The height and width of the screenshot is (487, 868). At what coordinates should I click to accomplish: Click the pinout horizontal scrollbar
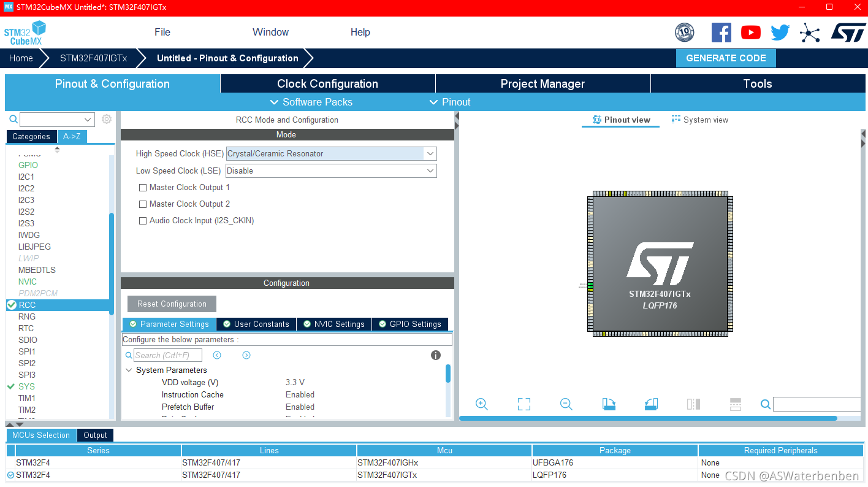pyautogui.click(x=648, y=418)
